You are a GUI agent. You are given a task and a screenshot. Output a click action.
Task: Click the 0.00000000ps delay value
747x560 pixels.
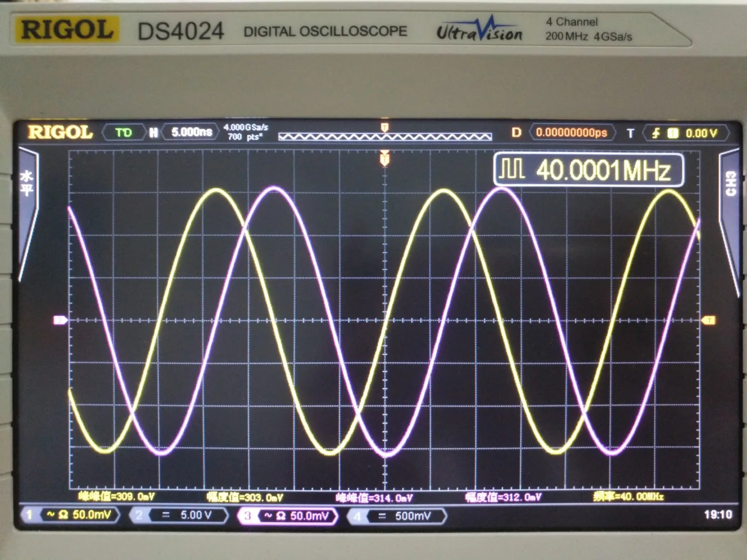[x=571, y=132]
